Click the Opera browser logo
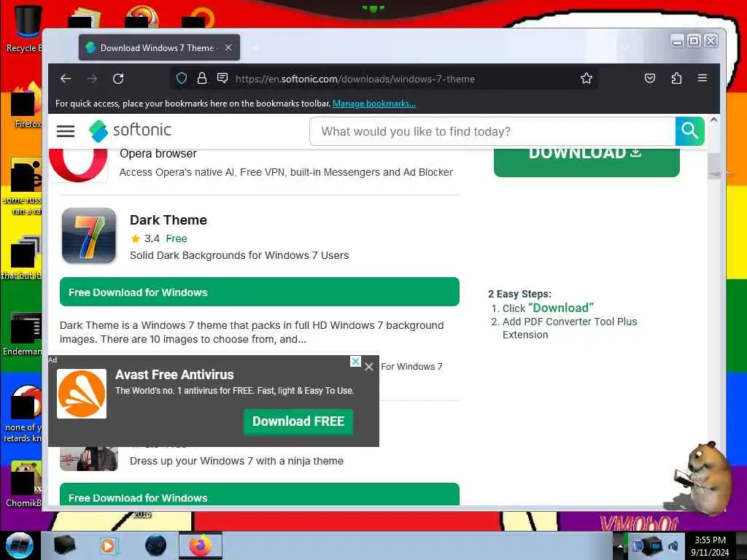 tap(79, 164)
